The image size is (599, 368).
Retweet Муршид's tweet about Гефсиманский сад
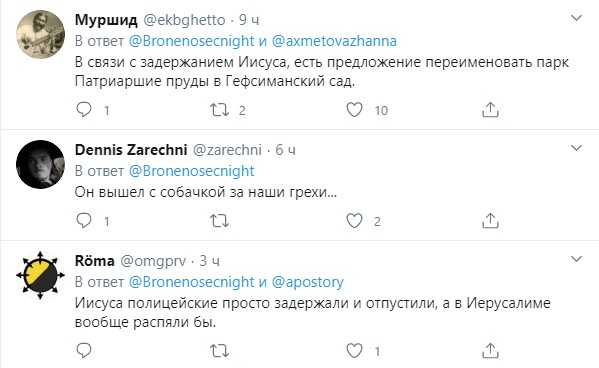coord(219,110)
